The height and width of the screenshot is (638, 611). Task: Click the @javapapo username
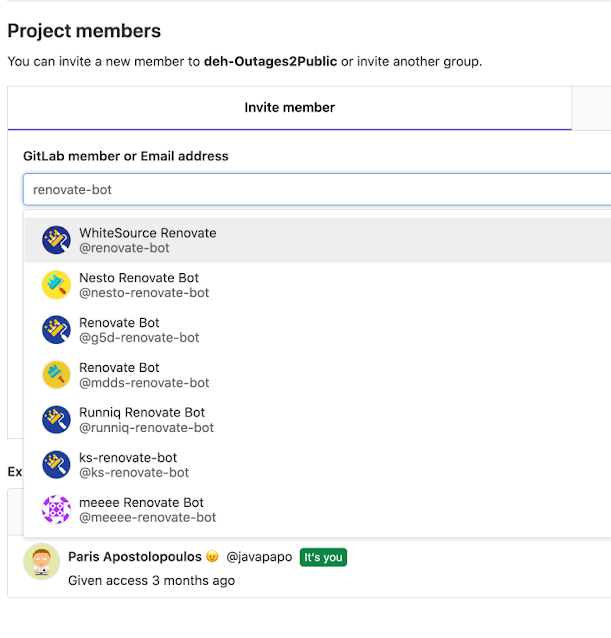(259, 557)
